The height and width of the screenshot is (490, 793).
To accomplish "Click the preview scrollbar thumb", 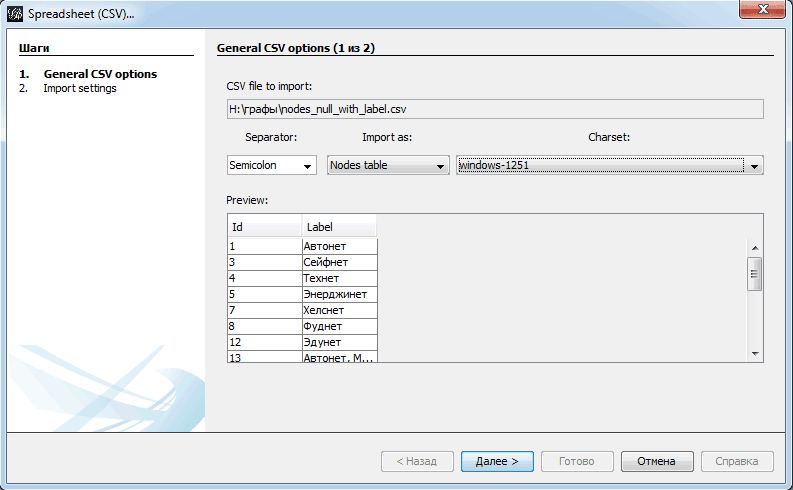I will [755, 274].
